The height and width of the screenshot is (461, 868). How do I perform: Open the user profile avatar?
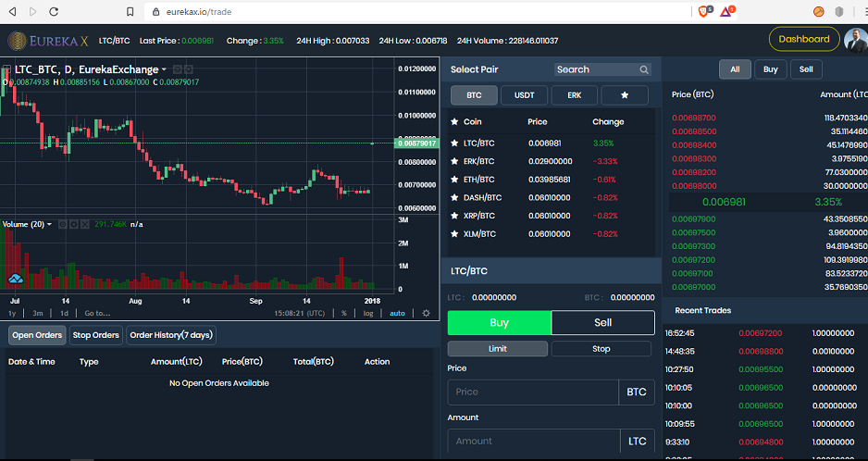tap(856, 41)
